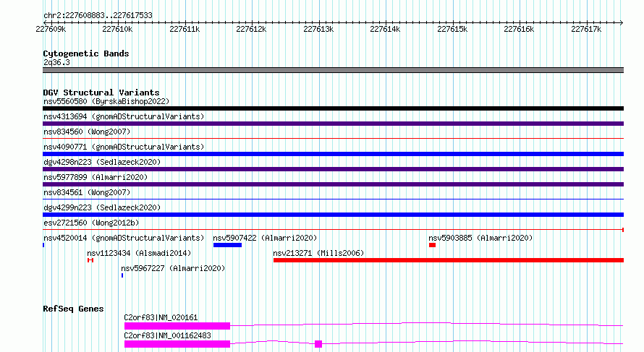Click the tiny blue nsv5967227 marker
The image size is (644, 352).
pyautogui.click(x=122, y=275)
